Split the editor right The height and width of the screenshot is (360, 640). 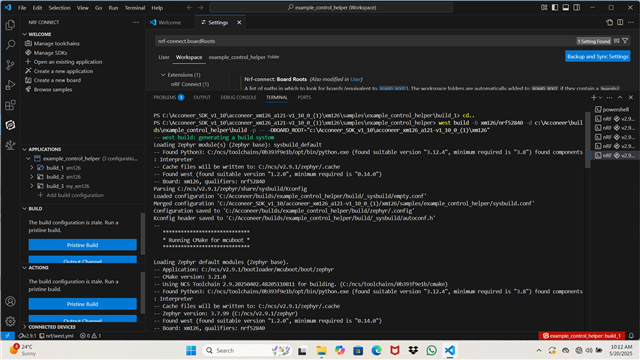coord(620,22)
